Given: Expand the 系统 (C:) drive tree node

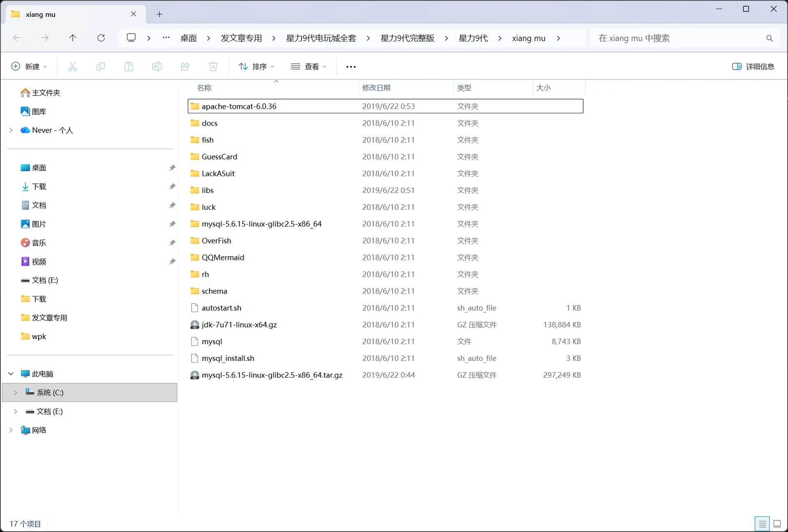Looking at the screenshot, I should [16, 393].
